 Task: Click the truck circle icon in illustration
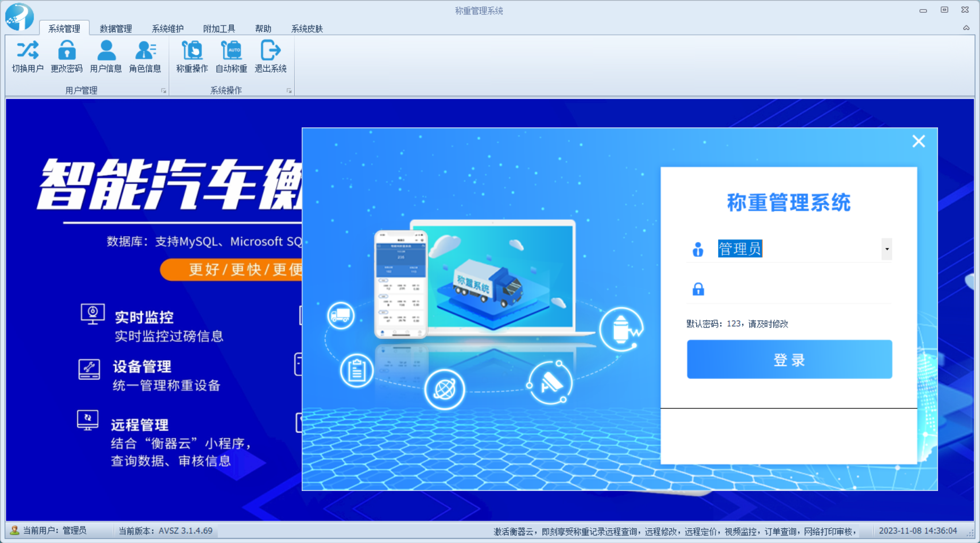coord(340,315)
